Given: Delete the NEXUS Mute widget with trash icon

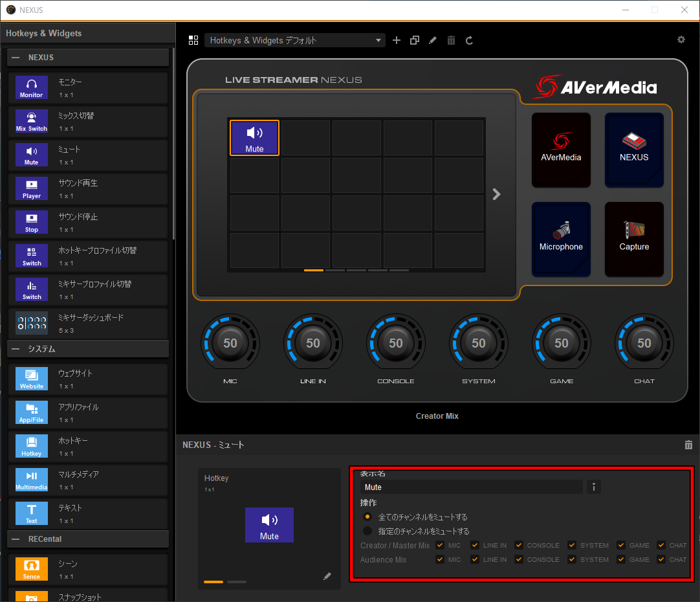Looking at the screenshot, I should click(x=688, y=445).
